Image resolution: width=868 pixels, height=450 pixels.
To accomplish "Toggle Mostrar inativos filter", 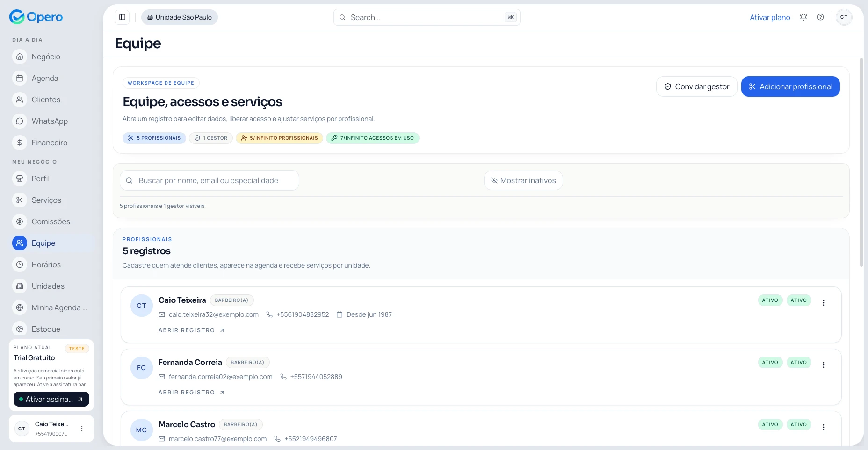I will pyautogui.click(x=523, y=180).
